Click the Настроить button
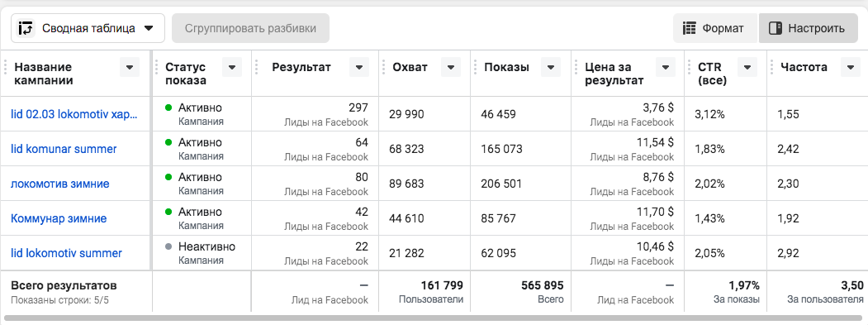Screen dimensions: 868x325 (808, 28)
